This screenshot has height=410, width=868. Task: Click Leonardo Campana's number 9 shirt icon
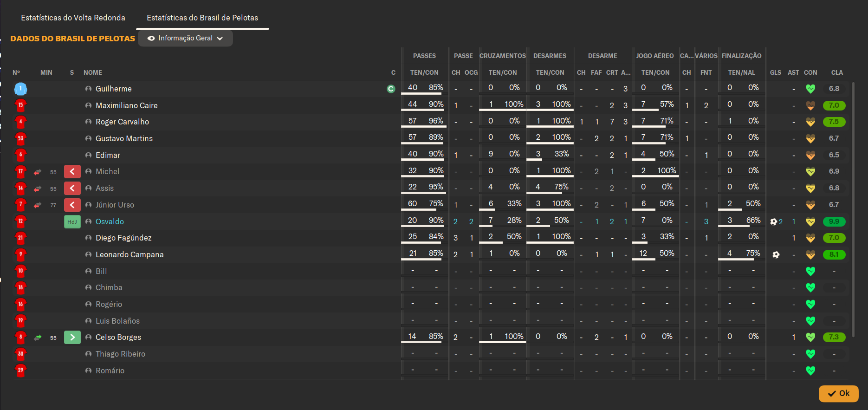tap(20, 254)
